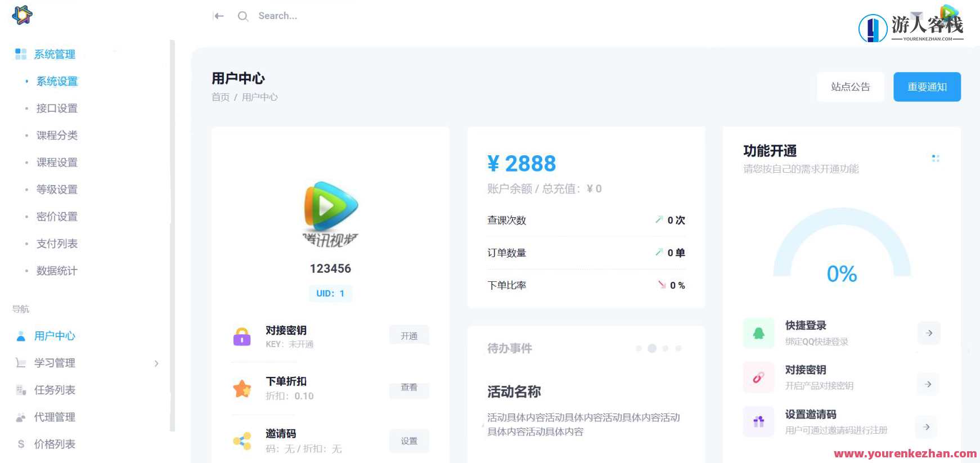Screen dimensions: 980x463
Task: Click the 用户中心 breadcrumb text
Action: click(260, 97)
